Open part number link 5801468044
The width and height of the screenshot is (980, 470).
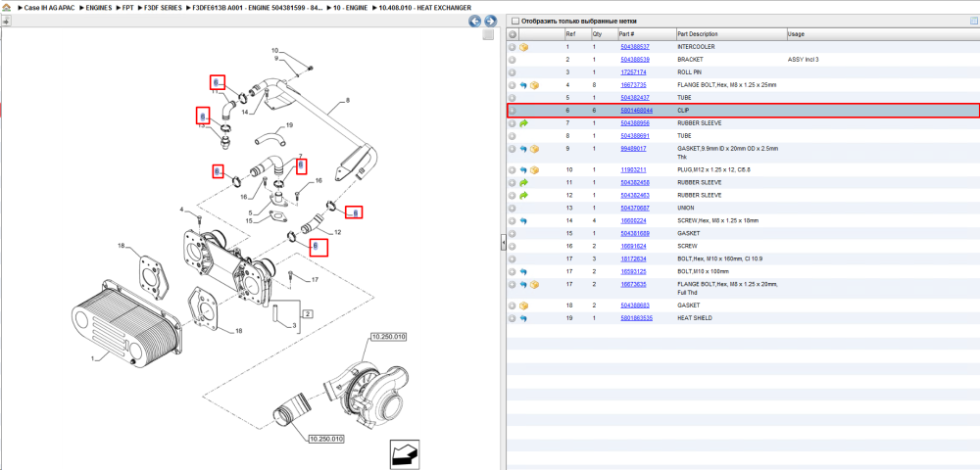pos(636,111)
